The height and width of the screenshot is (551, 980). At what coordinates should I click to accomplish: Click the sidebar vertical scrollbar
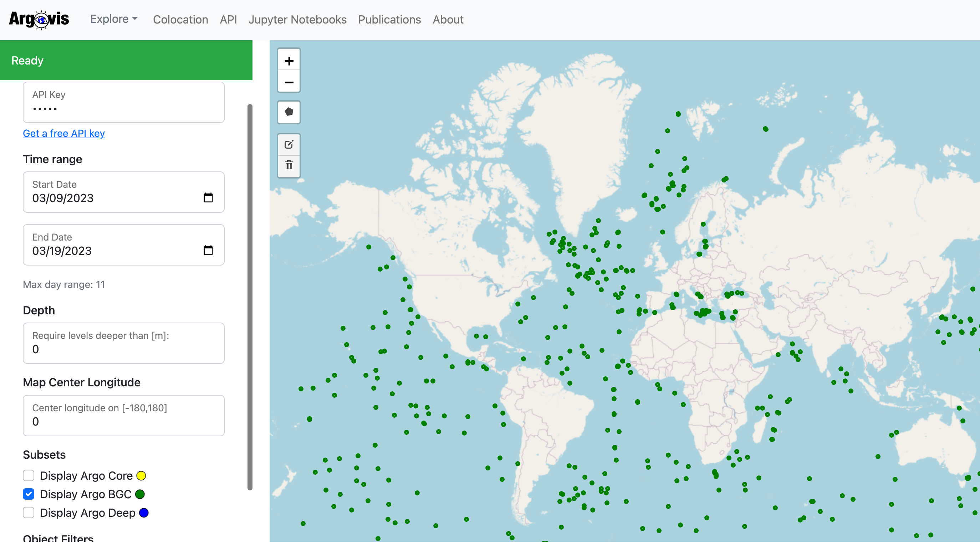[250, 297]
